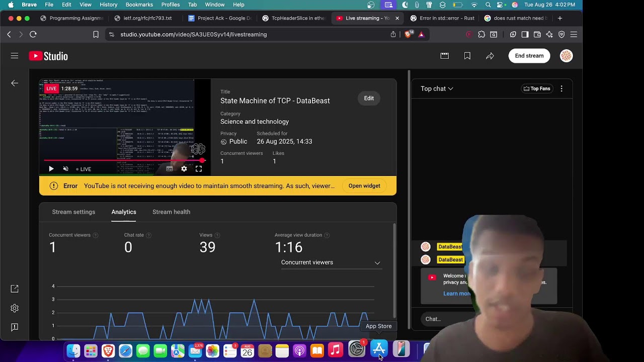Open the clapperboard highlights icon in header

click(x=445, y=56)
